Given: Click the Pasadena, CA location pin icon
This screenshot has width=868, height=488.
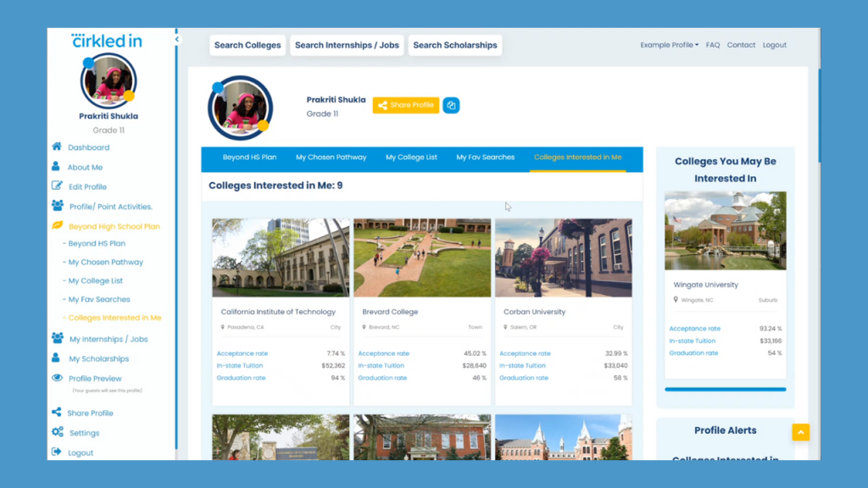Looking at the screenshot, I should (x=223, y=327).
